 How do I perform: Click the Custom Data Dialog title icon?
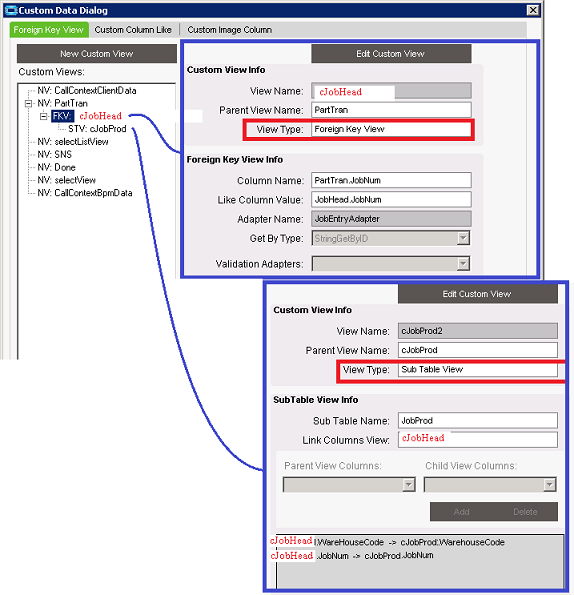pos(11,10)
